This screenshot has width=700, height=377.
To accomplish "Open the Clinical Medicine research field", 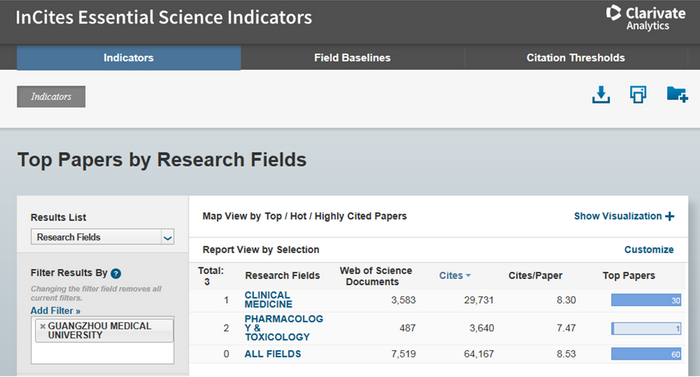I will [x=268, y=300].
